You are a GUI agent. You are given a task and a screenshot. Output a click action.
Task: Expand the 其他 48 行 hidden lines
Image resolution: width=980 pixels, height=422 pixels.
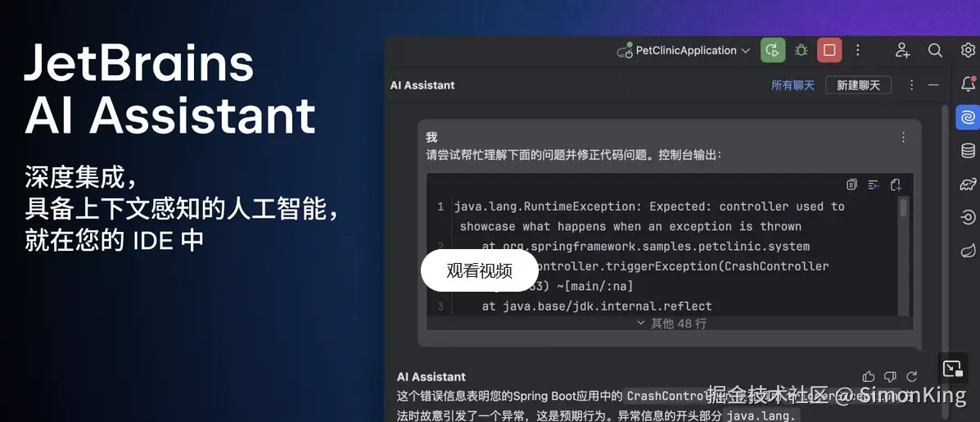click(x=671, y=323)
